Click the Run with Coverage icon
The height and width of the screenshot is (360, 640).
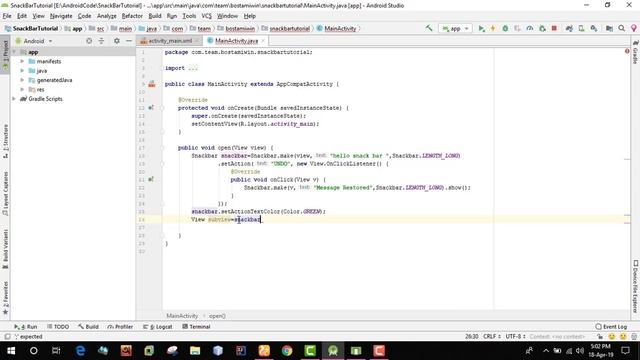518,28
